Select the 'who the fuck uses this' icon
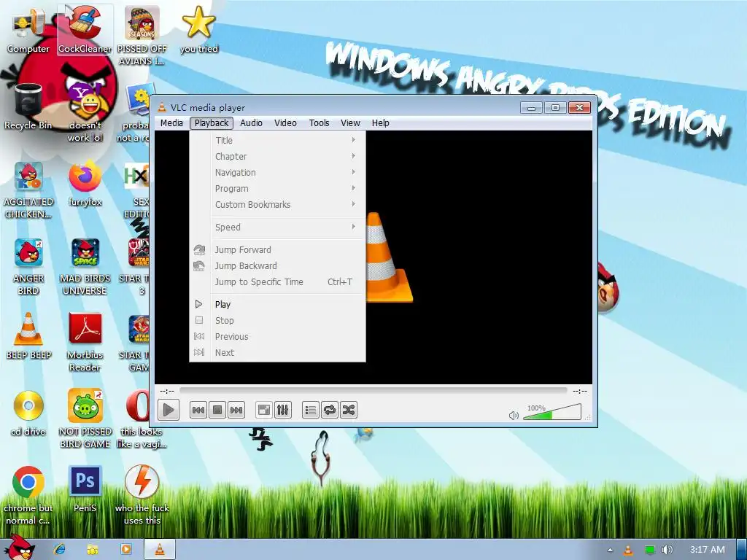Image resolution: width=747 pixels, height=560 pixels. coord(142,495)
